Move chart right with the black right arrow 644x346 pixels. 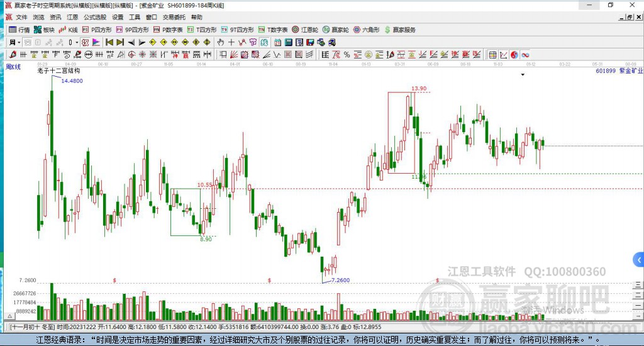tap(142, 42)
